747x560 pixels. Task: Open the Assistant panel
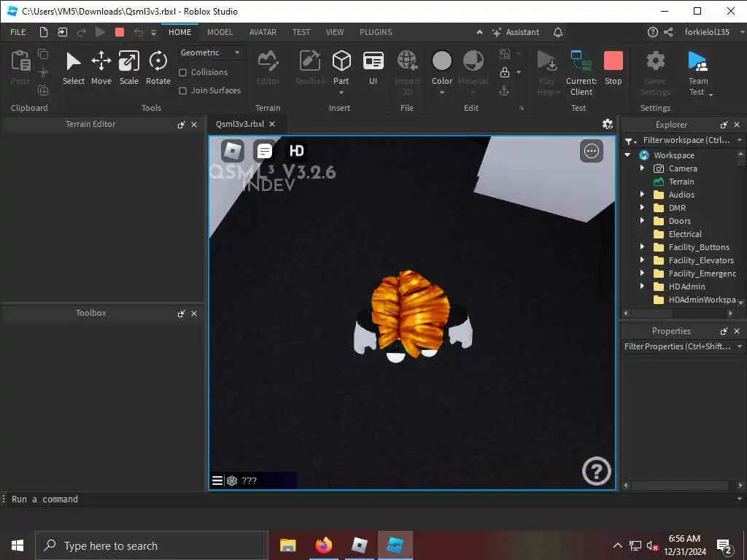click(516, 32)
